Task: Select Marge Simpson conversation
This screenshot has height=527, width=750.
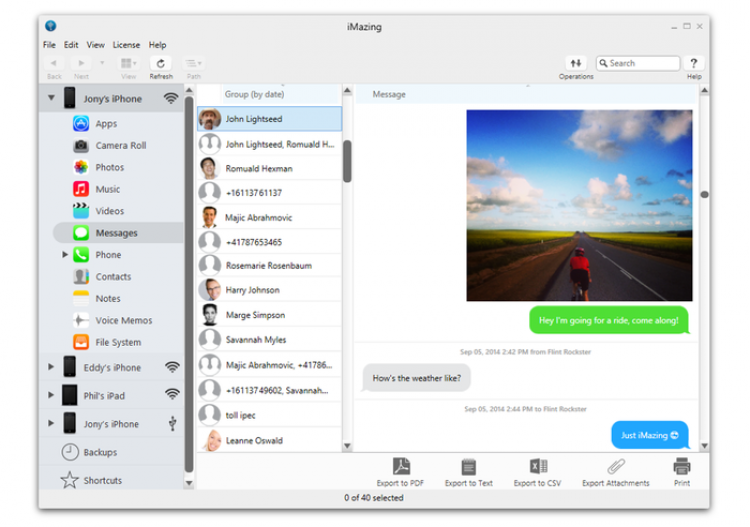Action: pos(270,315)
